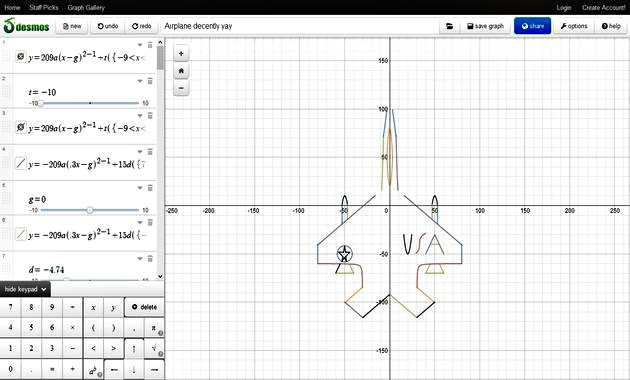Click save graph button
Viewport: 630px width, 380px height.
click(485, 26)
